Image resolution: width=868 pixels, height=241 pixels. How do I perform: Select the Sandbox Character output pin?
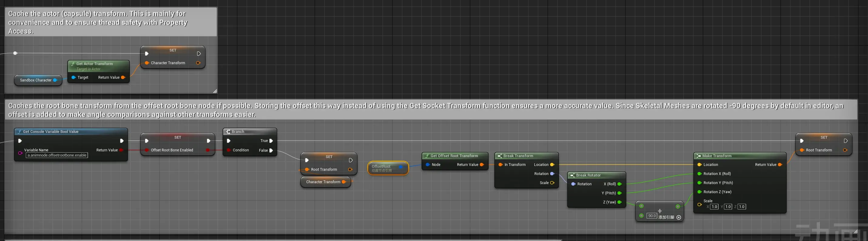55,80
